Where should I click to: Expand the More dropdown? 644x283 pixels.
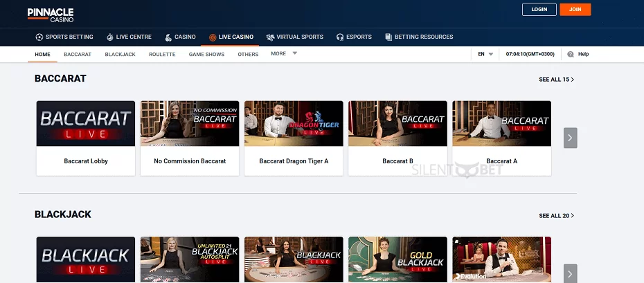pos(284,54)
